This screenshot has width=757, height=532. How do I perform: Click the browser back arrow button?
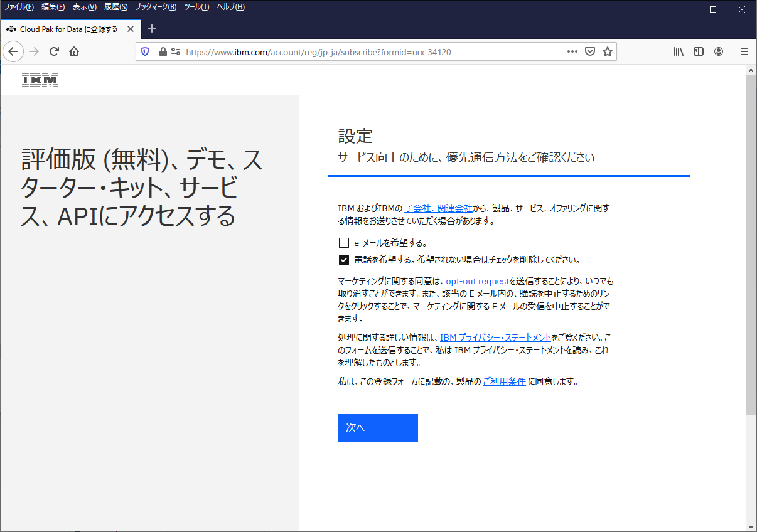coord(13,51)
